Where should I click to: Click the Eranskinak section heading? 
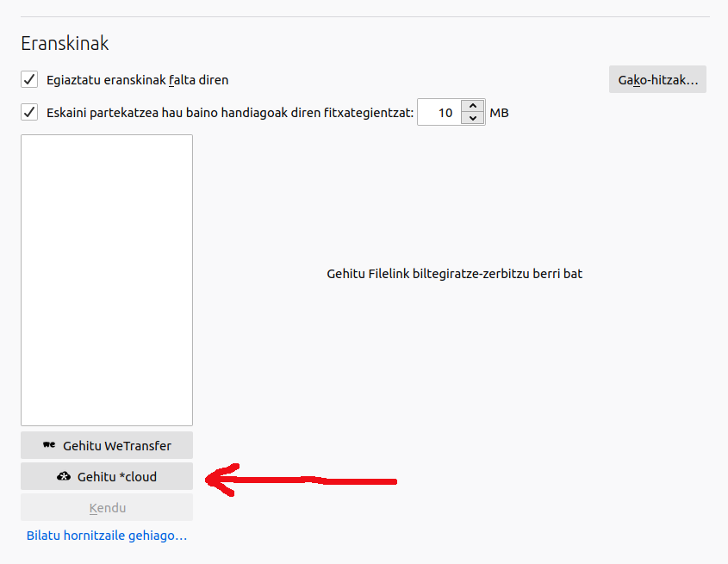coord(65,43)
